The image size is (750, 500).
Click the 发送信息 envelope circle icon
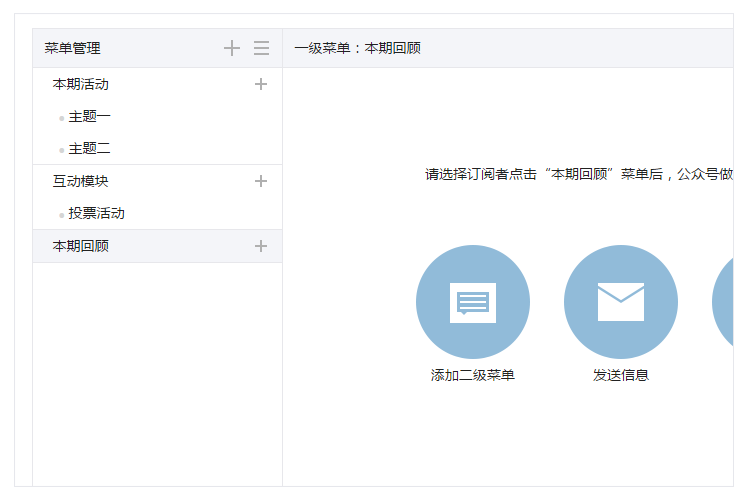tap(621, 302)
